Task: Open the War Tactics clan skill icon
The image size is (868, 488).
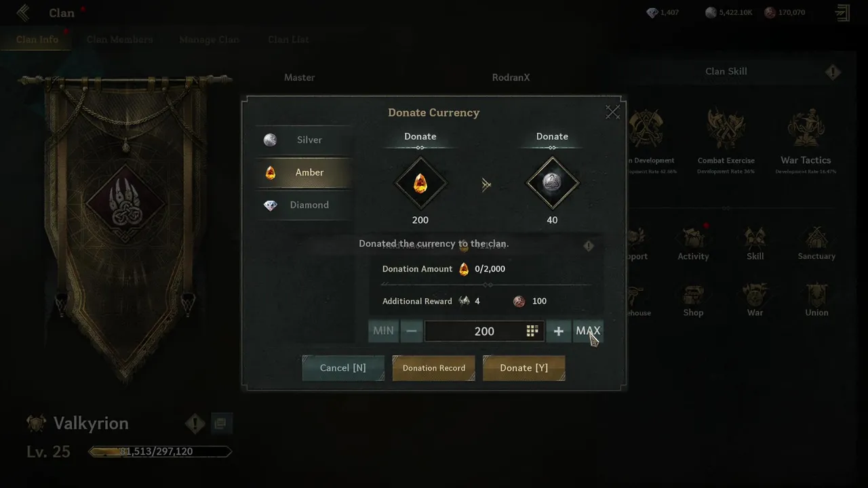Action: point(806,129)
